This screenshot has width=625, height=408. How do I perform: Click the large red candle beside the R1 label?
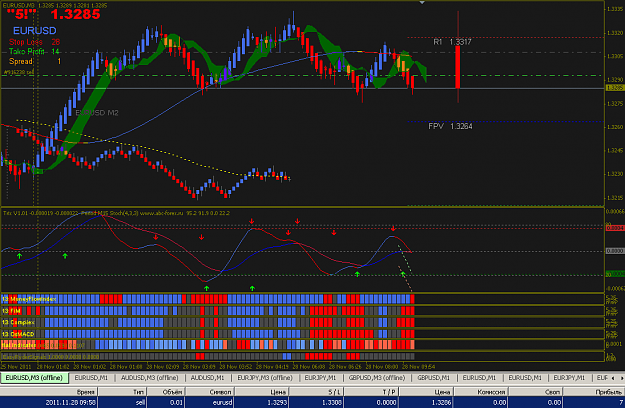[x=458, y=67]
